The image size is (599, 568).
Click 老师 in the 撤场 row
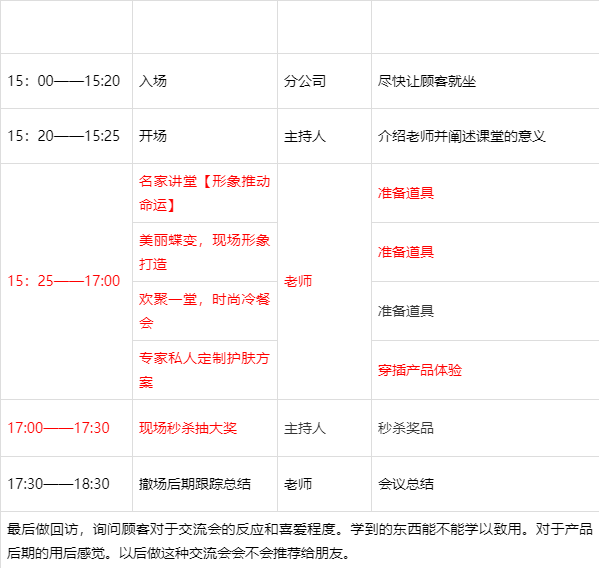click(x=298, y=484)
